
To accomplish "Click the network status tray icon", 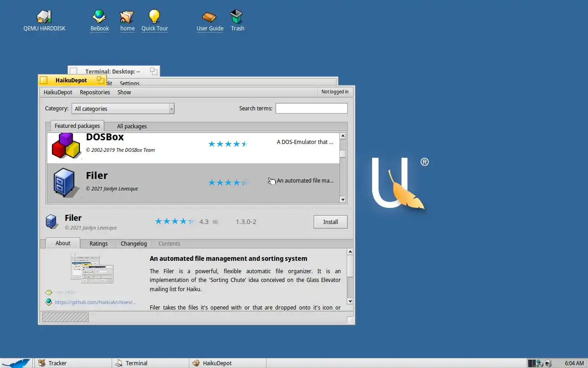I will pyautogui.click(x=540, y=363).
